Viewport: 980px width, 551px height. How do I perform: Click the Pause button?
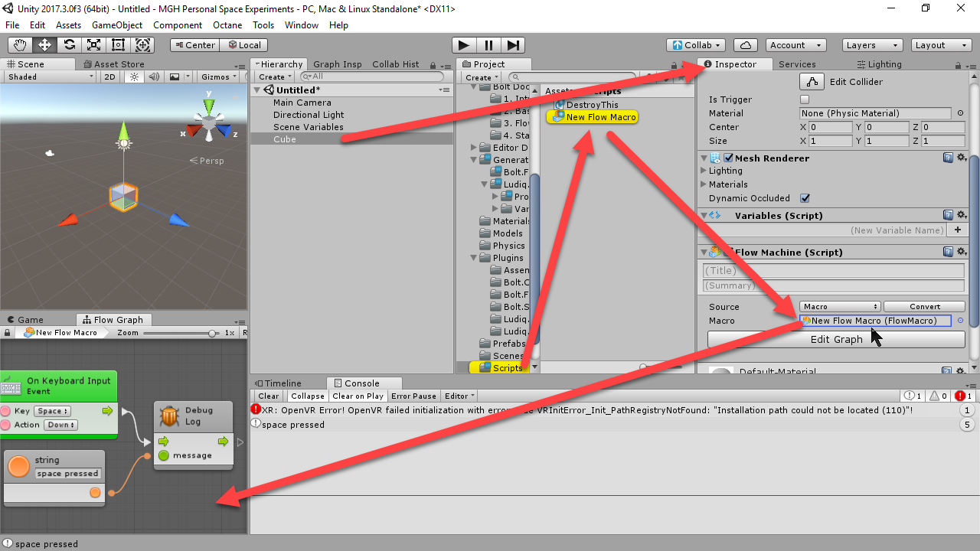(488, 45)
